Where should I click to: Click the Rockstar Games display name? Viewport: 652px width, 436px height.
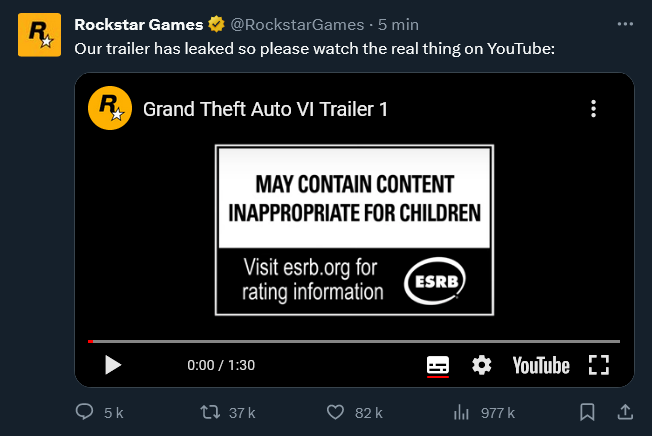(138, 24)
